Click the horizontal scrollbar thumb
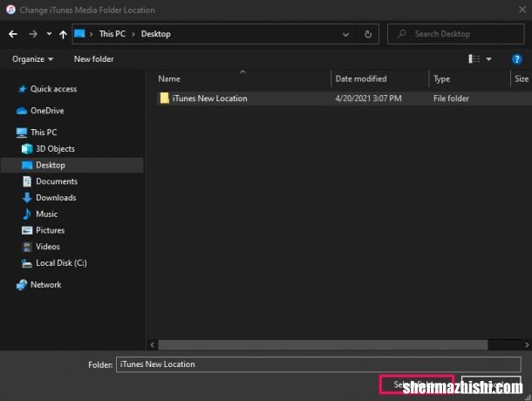The width and height of the screenshot is (532, 401). click(x=323, y=345)
